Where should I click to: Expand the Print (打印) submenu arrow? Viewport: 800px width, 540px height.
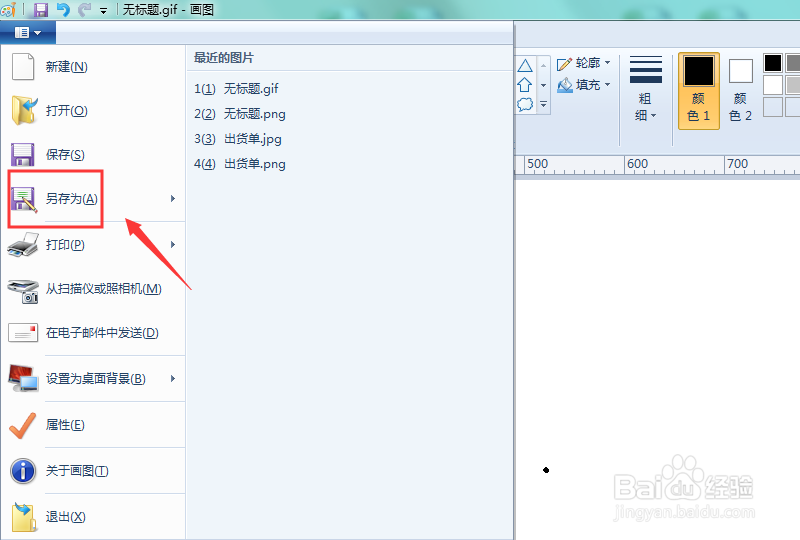tap(173, 244)
